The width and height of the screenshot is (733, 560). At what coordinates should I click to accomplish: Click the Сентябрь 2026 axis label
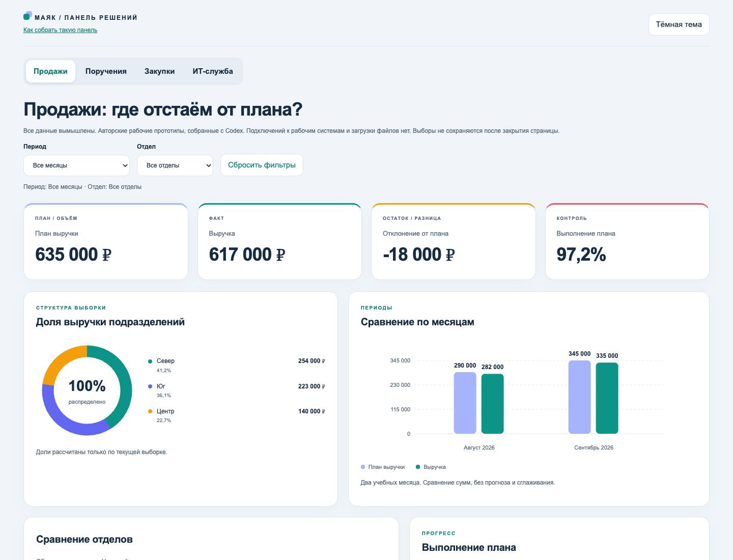pyautogui.click(x=594, y=447)
